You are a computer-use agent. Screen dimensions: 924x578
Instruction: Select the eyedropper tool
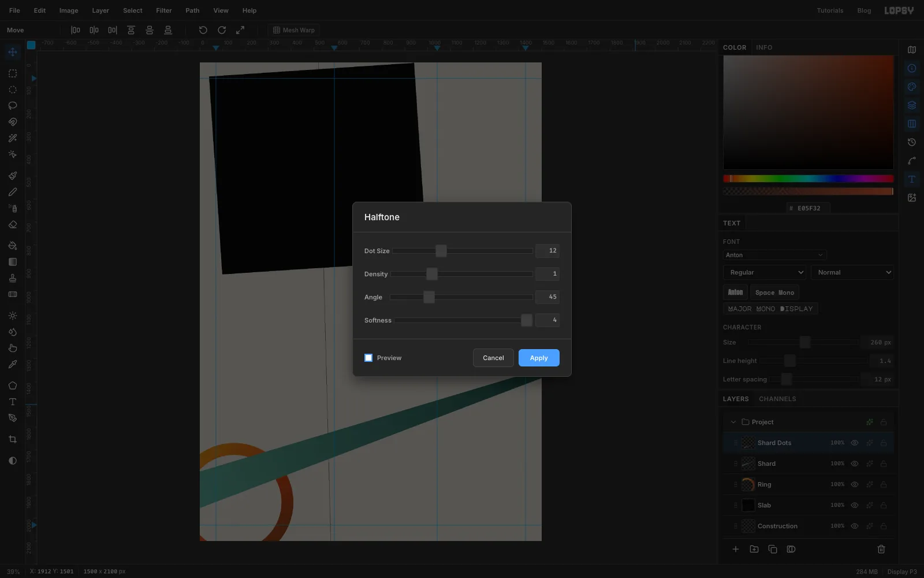(x=13, y=364)
